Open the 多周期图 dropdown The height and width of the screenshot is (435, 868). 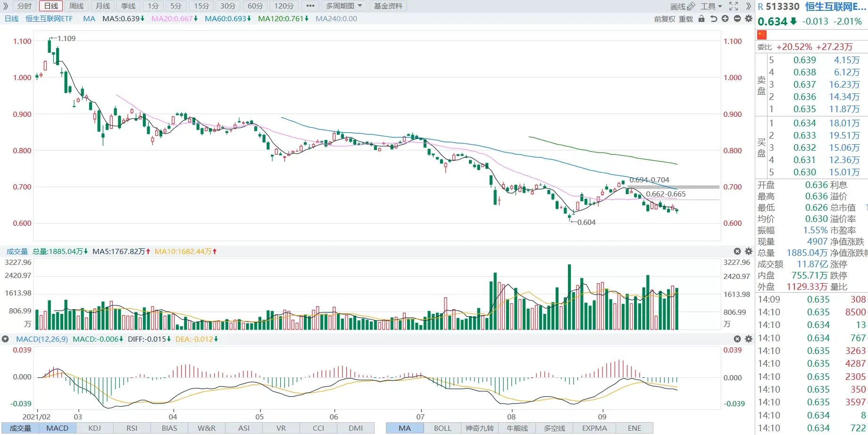coord(344,6)
